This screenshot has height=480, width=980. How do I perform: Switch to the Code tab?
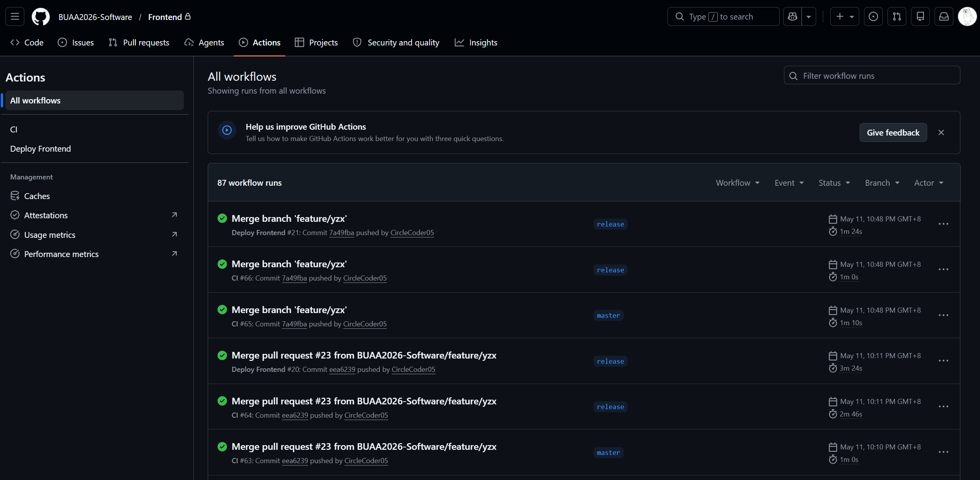point(27,42)
